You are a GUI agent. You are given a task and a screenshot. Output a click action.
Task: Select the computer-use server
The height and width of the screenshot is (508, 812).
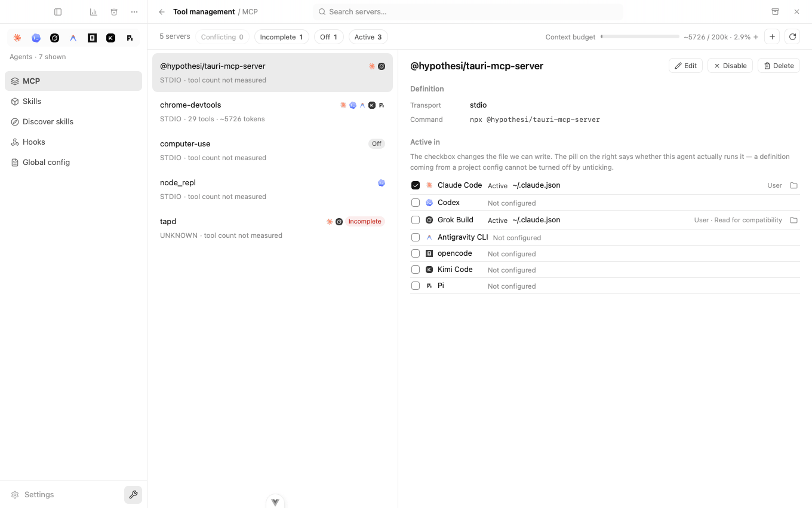272,151
